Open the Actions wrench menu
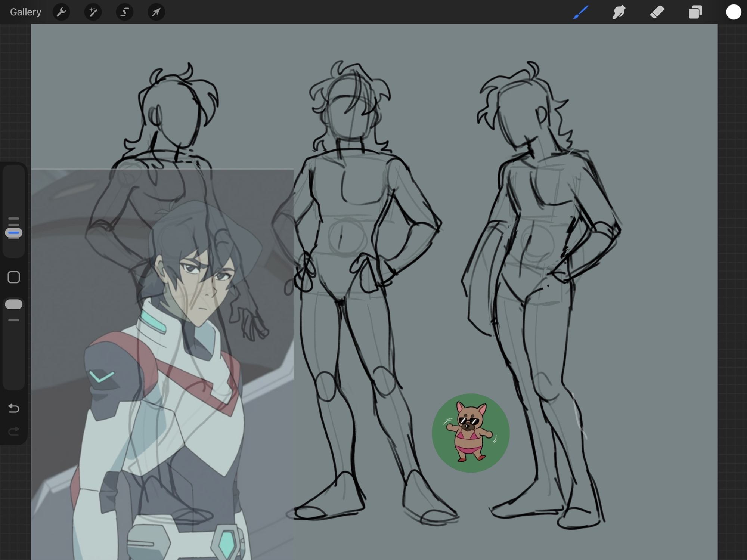This screenshot has height=560, width=747. [61, 12]
